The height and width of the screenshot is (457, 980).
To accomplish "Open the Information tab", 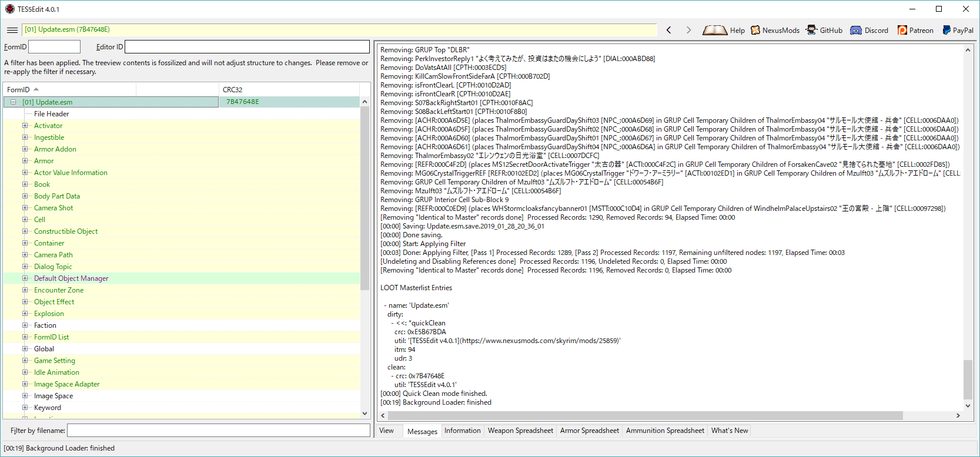I will pos(462,431).
